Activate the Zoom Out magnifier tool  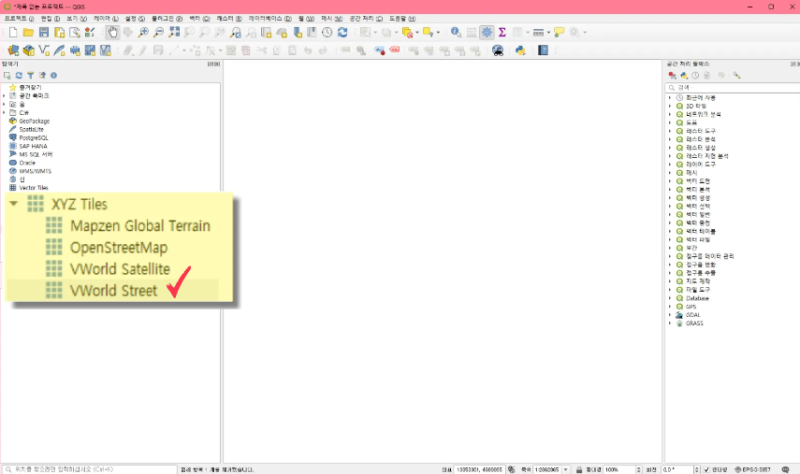[x=159, y=32]
